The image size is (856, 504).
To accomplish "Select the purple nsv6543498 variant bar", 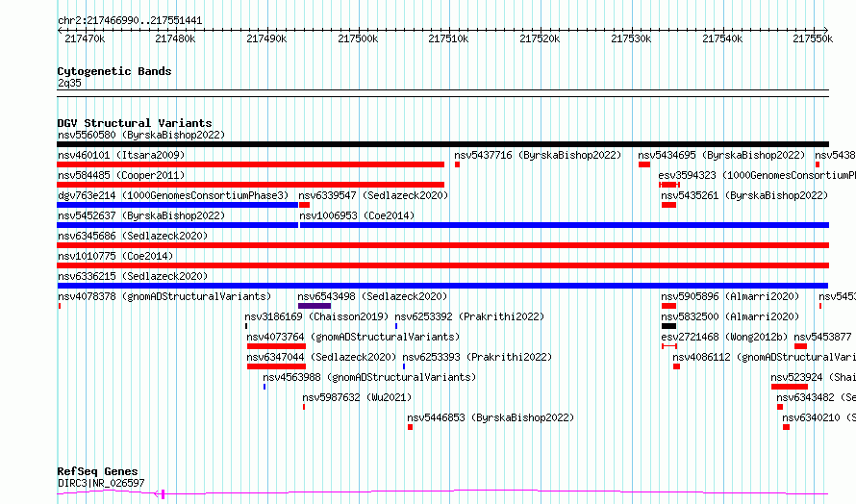I will [315, 306].
